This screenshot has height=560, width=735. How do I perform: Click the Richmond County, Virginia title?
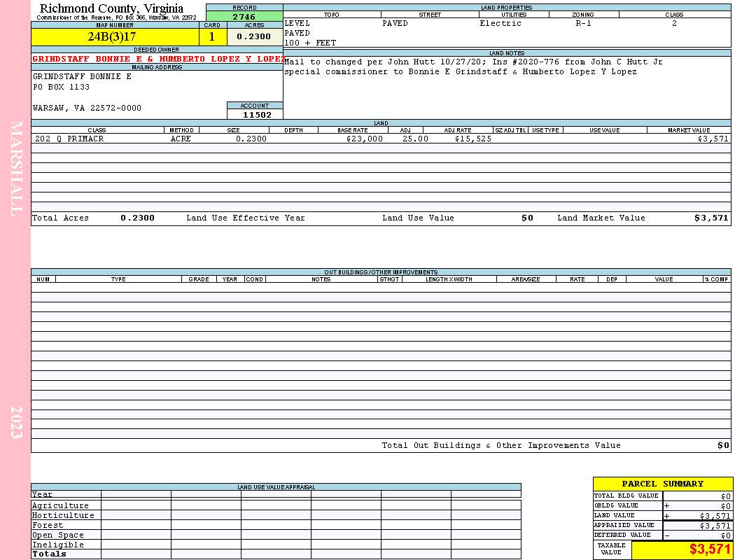click(x=111, y=8)
